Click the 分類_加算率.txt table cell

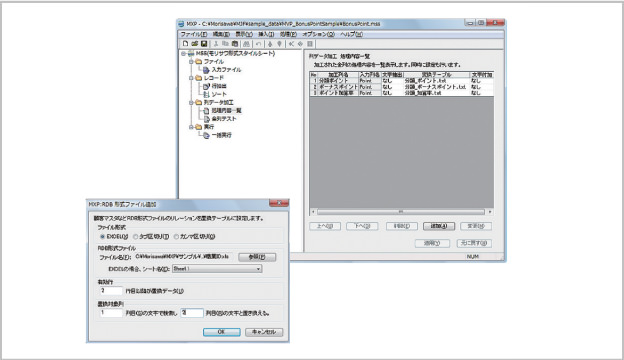click(437, 93)
